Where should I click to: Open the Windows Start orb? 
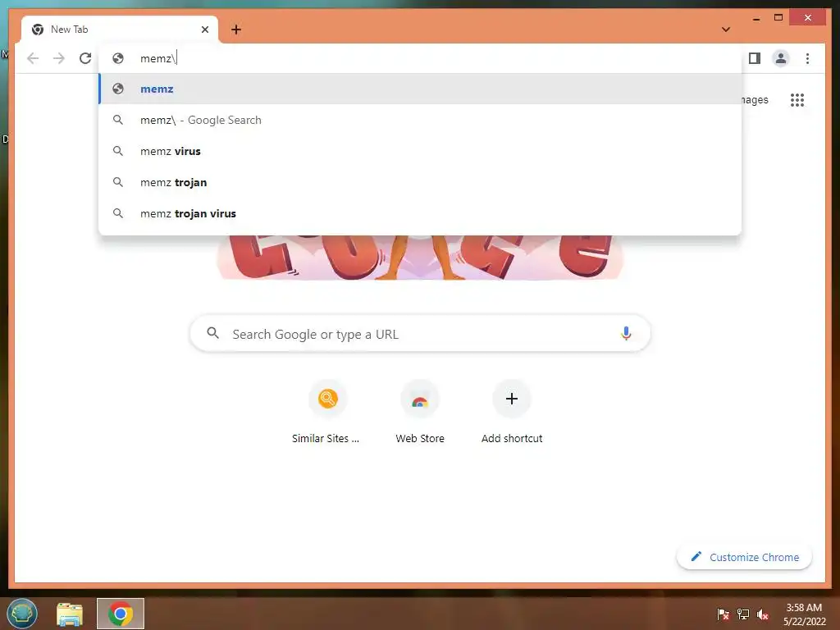tap(22, 614)
